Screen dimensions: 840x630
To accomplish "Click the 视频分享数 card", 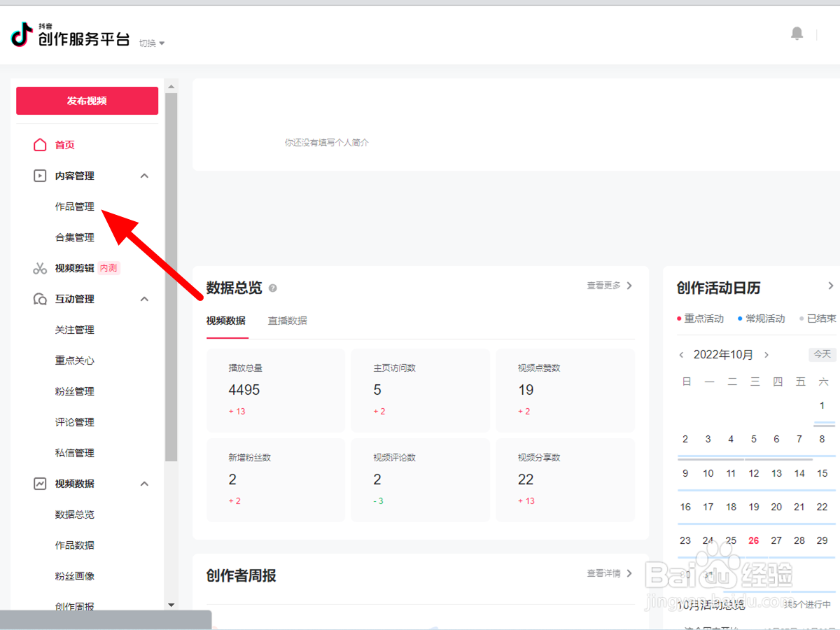I will [x=565, y=479].
